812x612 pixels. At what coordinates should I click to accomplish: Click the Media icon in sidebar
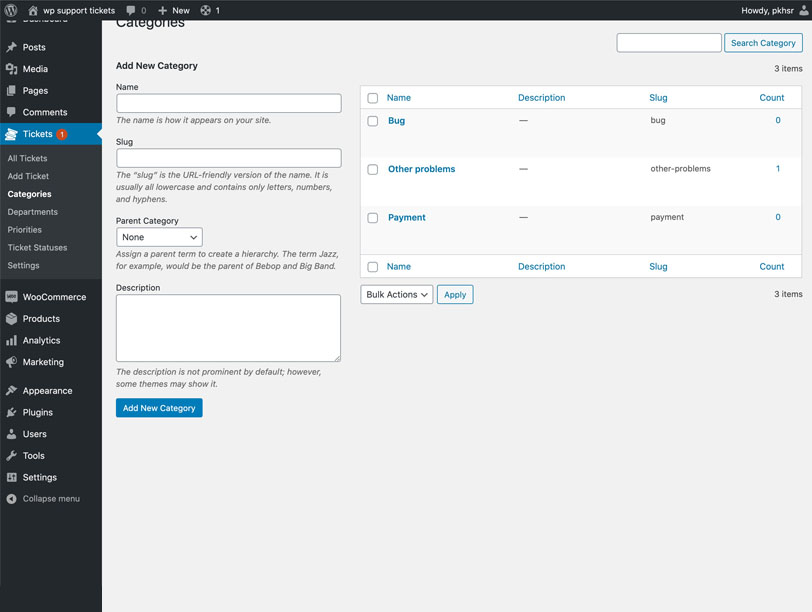11,69
